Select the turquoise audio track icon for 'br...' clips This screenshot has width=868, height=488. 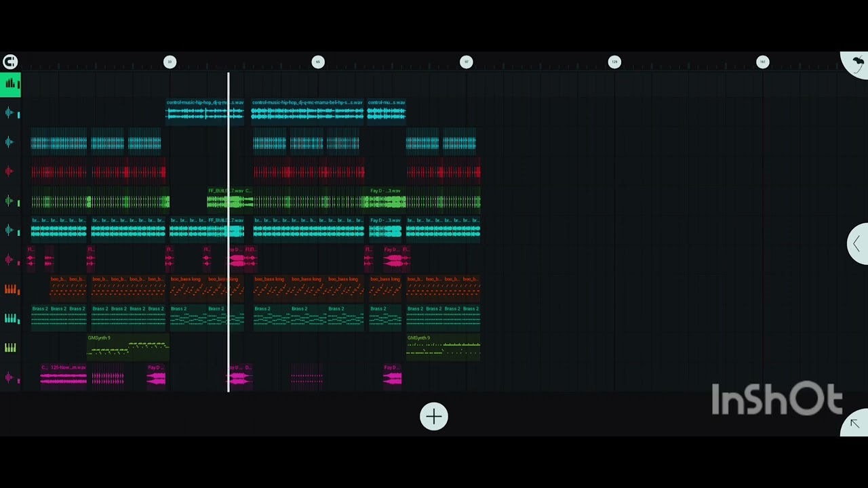point(10,230)
